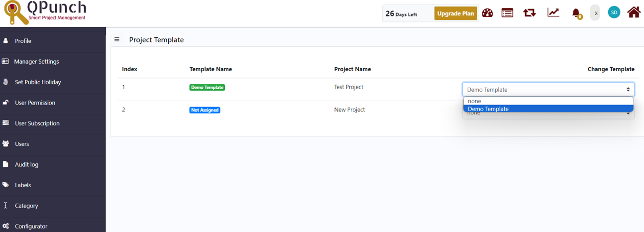Collapse the Test Project template dropdown

coord(548,90)
